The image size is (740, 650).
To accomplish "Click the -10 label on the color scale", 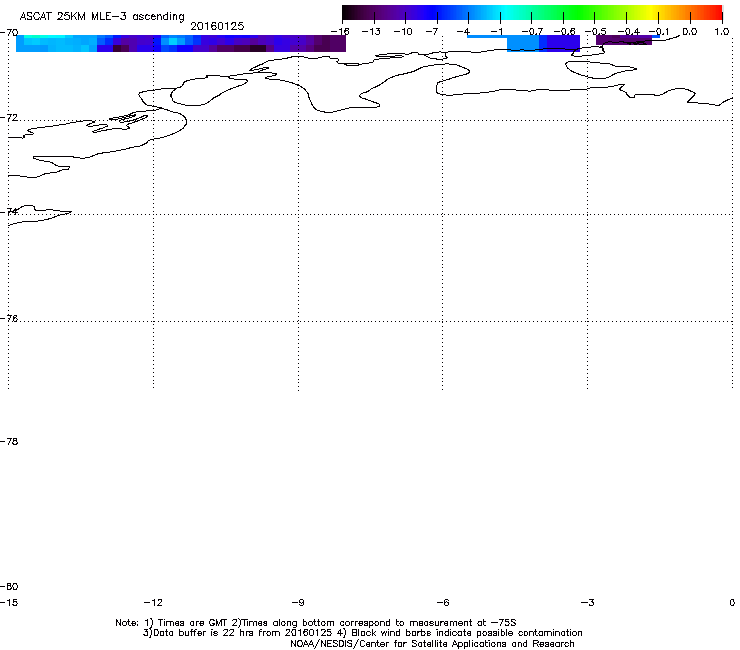I will coord(403,31).
